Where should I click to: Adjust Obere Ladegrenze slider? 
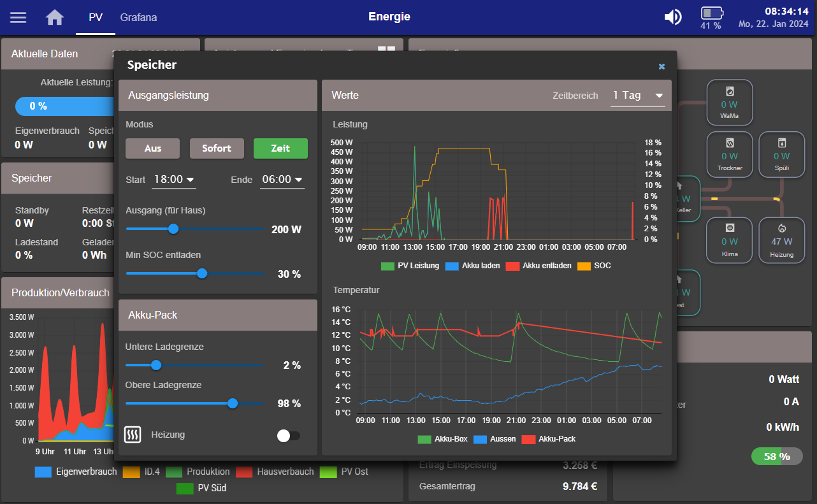[x=194, y=403]
